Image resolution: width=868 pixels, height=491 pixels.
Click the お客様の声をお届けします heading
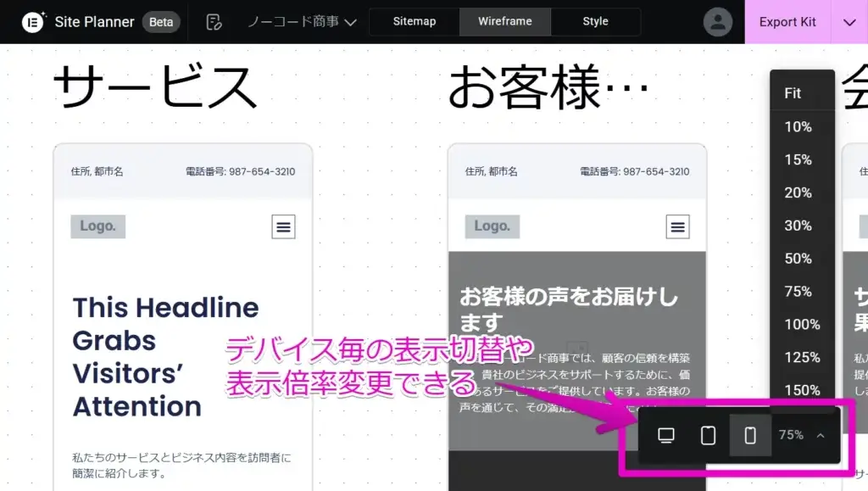pyautogui.click(x=569, y=310)
